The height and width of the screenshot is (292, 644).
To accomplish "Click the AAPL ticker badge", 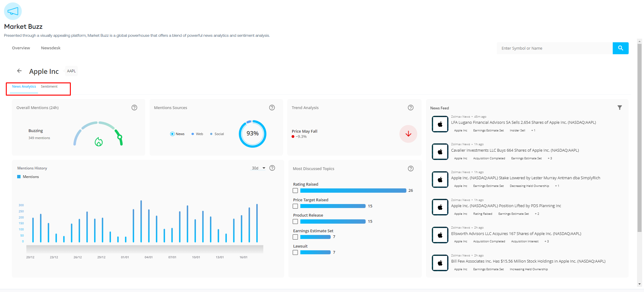I will tap(71, 71).
